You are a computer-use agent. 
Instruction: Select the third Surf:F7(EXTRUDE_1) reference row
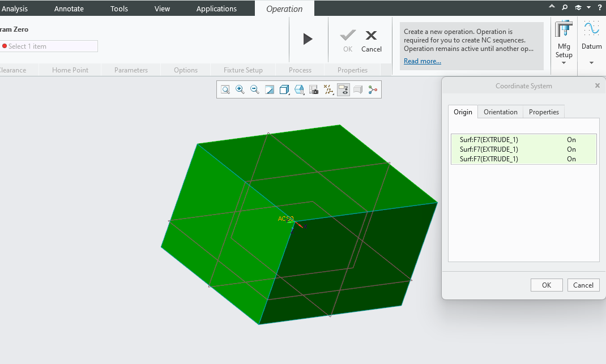pos(524,159)
